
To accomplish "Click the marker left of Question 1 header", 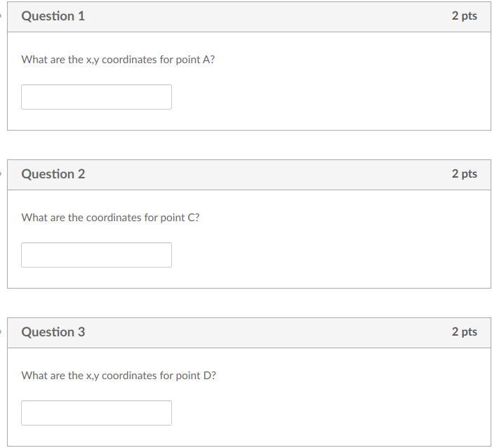I will point(1,15).
